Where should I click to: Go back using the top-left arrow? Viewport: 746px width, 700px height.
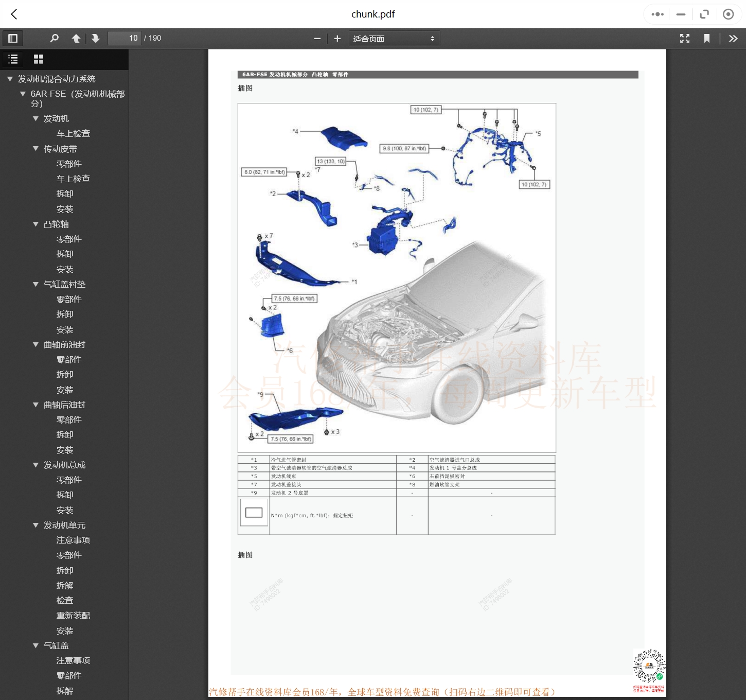[14, 14]
